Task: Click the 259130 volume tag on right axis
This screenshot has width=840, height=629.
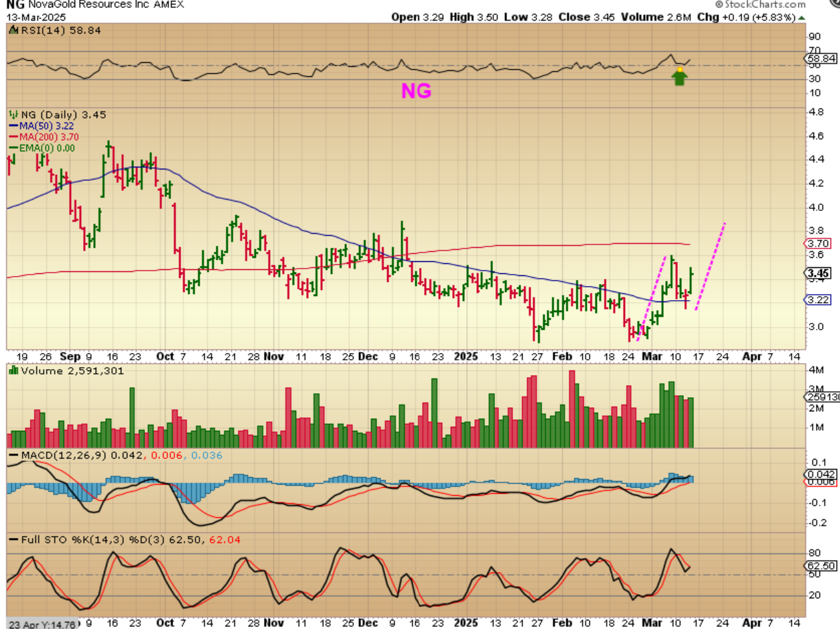Action: pos(821,397)
